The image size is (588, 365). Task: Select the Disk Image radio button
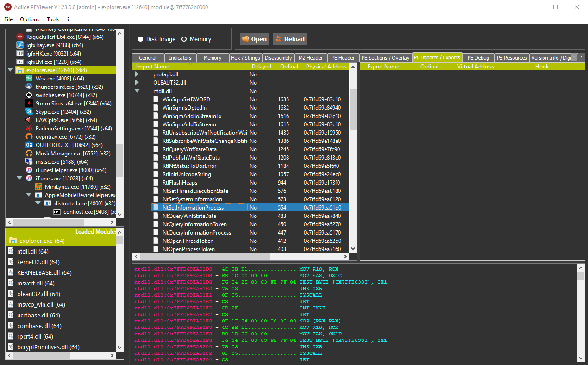pyautogui.click(x=141, y=39)
